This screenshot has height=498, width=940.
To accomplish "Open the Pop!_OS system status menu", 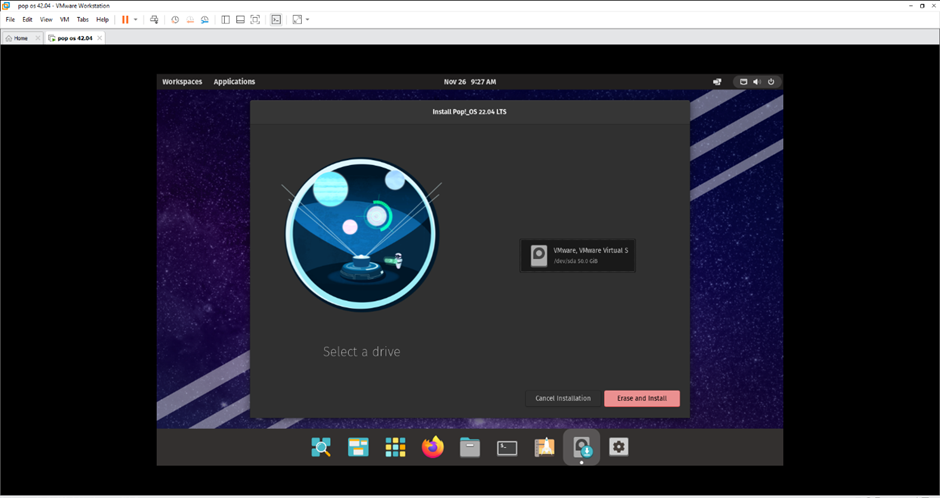I will pyautogui.click(x=757, y=81).
